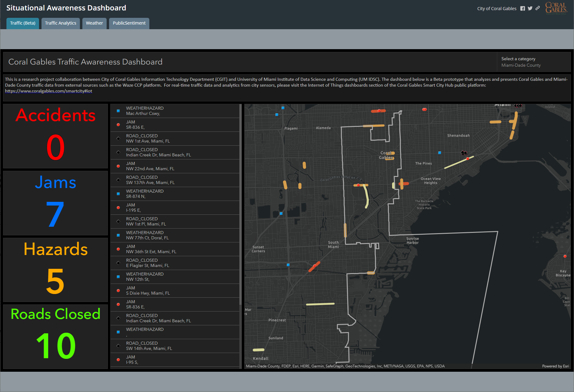Click diamond road closed icon for NW 1st Ave

tap(118, 139)
